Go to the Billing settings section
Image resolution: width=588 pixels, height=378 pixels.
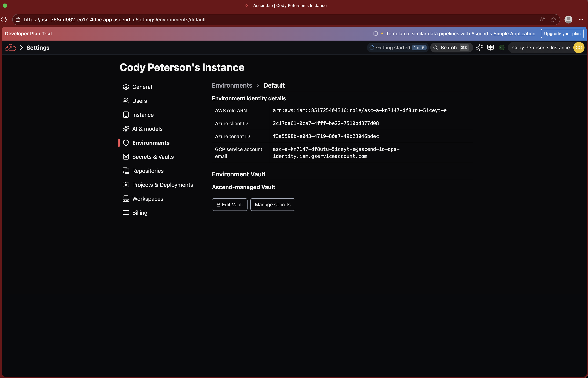[140, 213]
